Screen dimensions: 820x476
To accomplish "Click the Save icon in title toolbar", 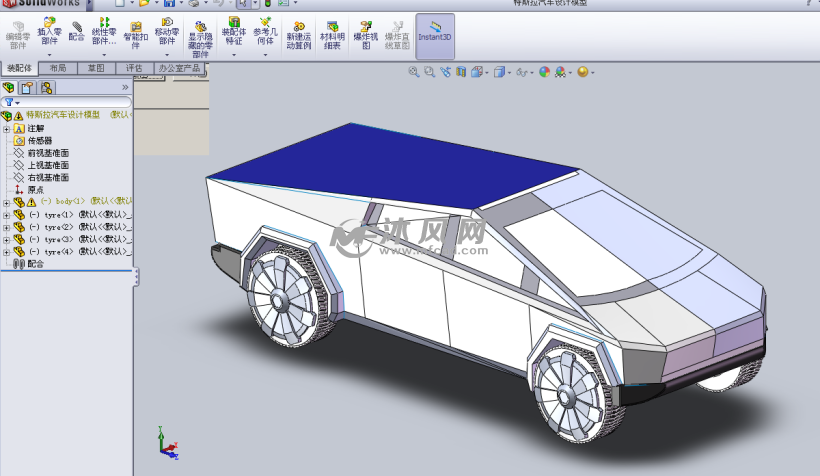I will pyautogui.click(x=169, y=3).
